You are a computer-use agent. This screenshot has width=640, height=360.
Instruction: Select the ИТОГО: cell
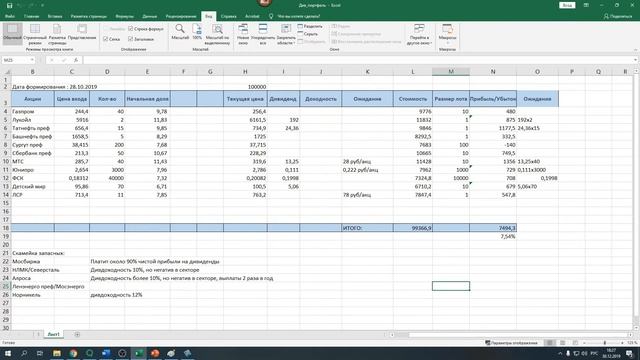pyautogui.click(x=367, y=228)
